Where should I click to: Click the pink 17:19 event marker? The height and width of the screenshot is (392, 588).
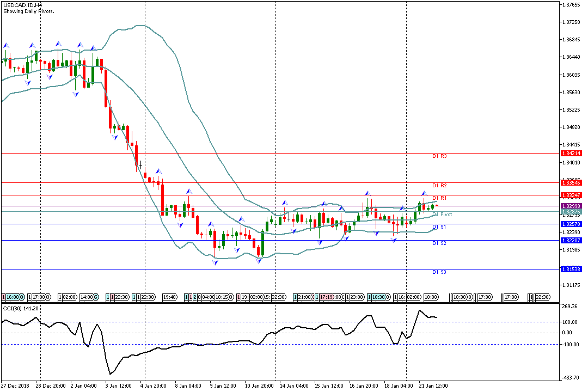click(326, 297)
